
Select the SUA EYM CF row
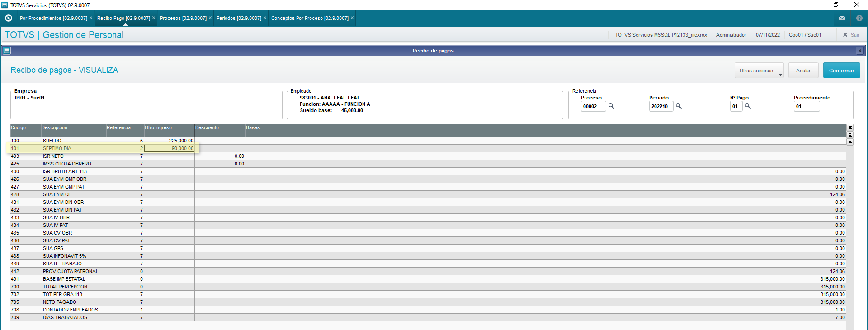pyautogui.click(x=428, y=194)
